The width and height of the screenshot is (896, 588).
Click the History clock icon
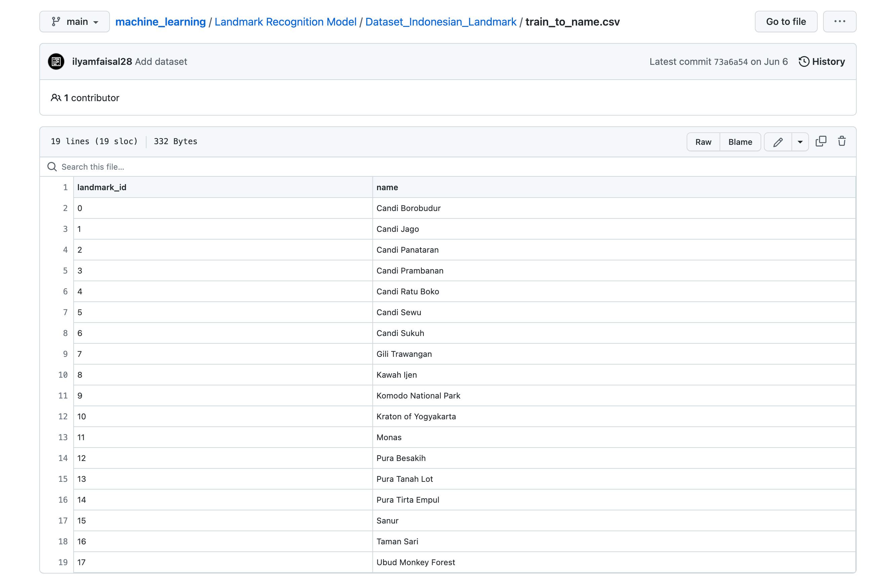pos(804,62)
